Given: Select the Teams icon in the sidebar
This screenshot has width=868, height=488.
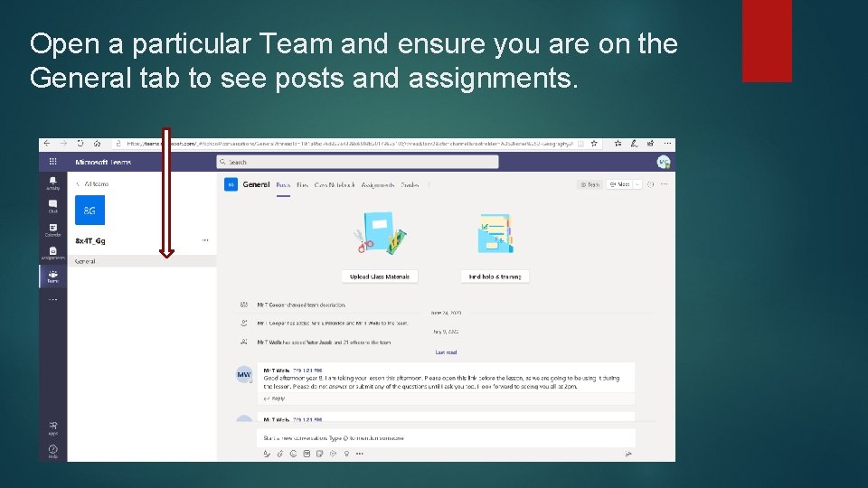Looking at the screenshot, I should tap(52, 277).
